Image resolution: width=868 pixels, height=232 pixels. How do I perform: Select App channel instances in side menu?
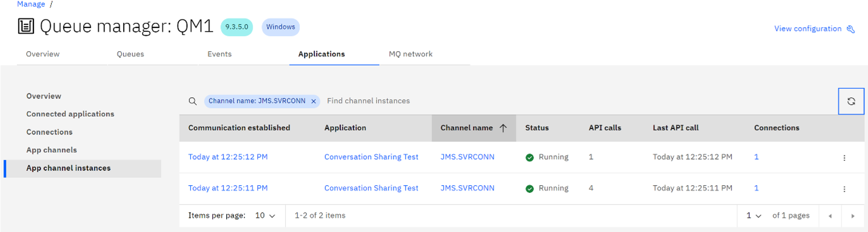click(x=83, y=168)
